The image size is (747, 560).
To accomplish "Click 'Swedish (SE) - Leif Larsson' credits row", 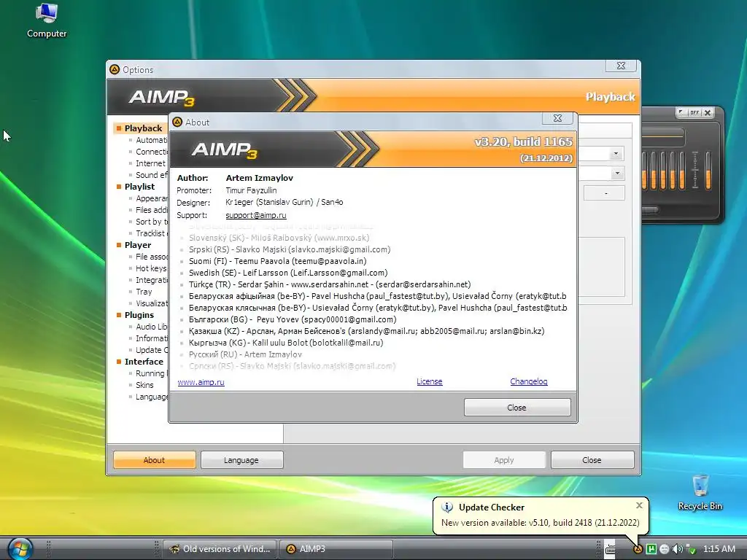I will [x=287, y=273].
